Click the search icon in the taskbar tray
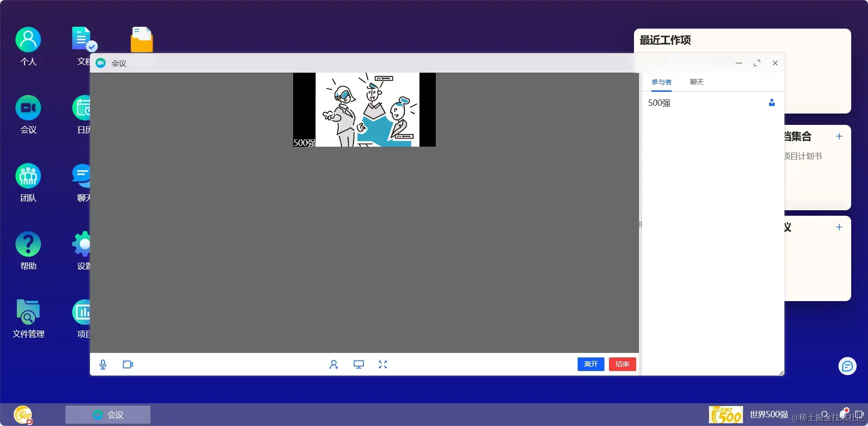The width and height of the screenshot is (868, 426). tap(824, 414)
